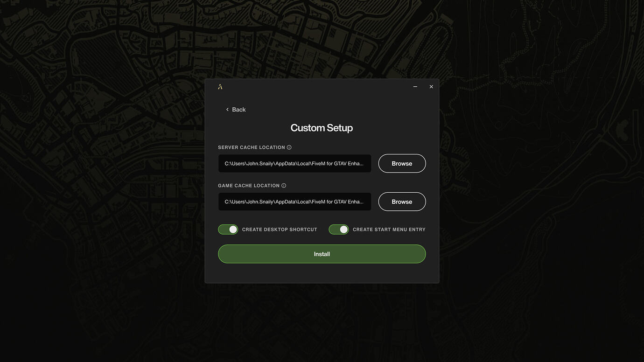
Task: Click the game cache location path field
Action: click(x=294, y=202)
